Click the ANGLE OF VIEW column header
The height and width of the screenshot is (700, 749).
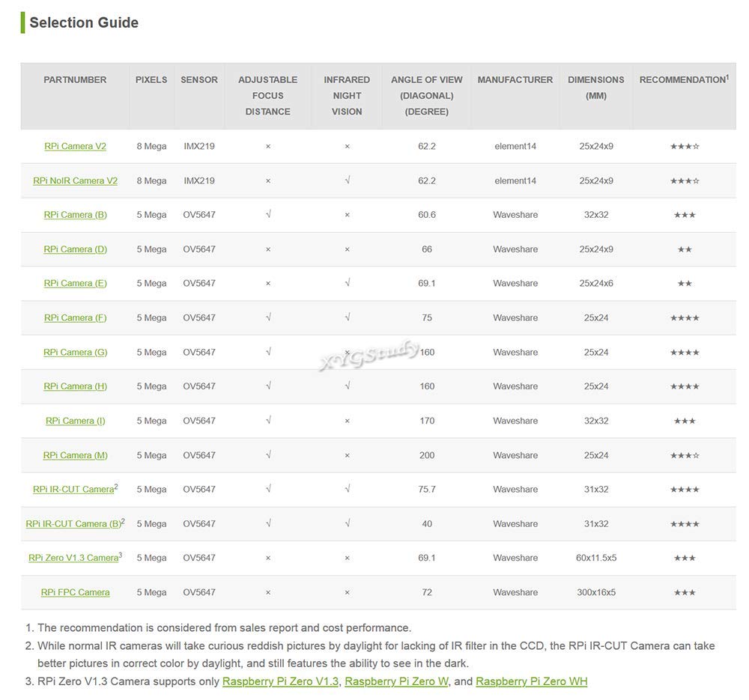coord(427,96)
